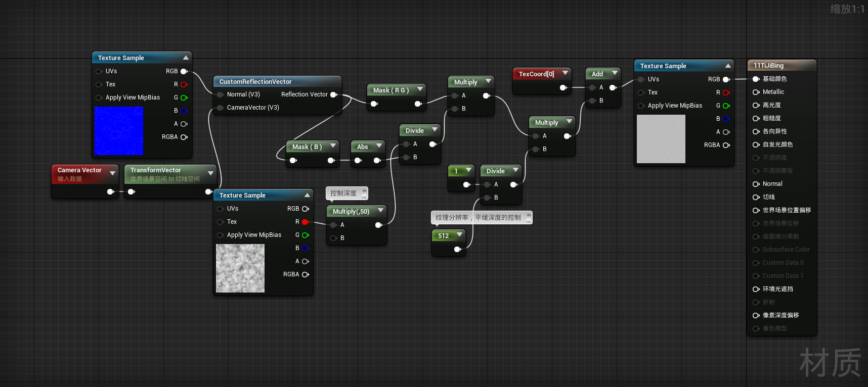Click the Mask ( B ) input pin
This screenshot has height=387, width=868.
coord(293,160)
